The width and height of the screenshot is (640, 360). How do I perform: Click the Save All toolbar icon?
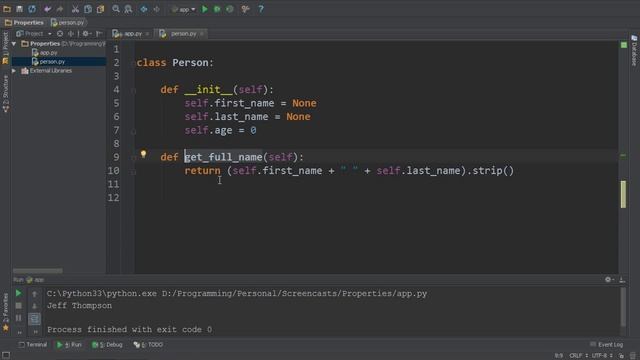tap(19, 9)
